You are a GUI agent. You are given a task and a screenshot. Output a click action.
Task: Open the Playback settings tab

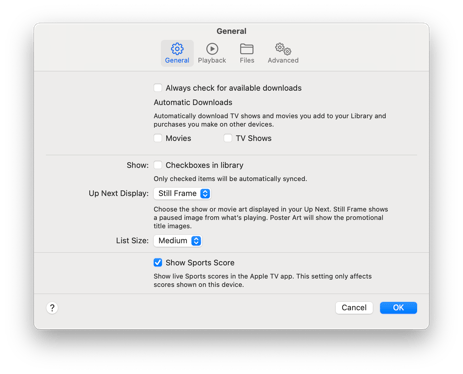tap(212, 53)
